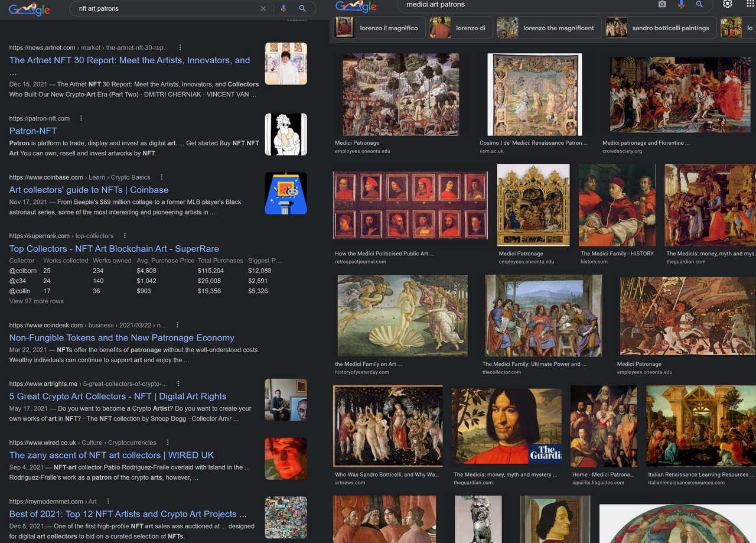
Task: Open 'Best of 2021: Top 12 NFT Artists' link
Action: click(128, 514)
